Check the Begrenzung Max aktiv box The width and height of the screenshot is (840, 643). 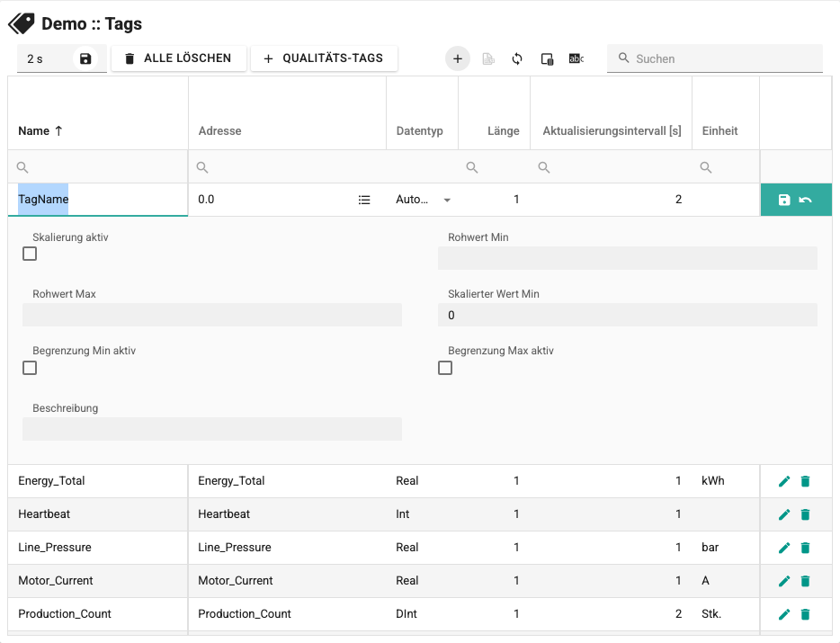click(x=445, y=368)
